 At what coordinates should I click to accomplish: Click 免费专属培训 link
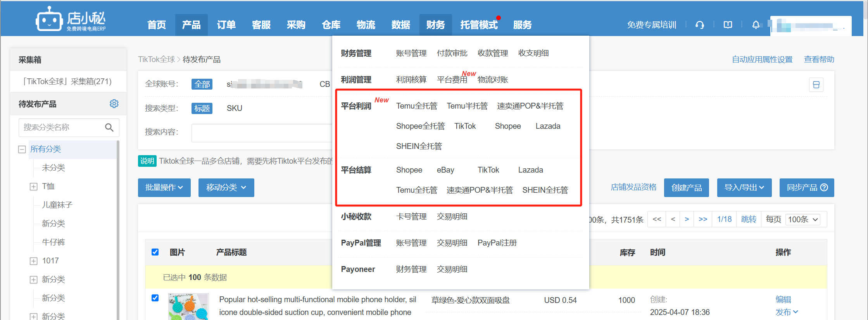[x=652, y=25]
